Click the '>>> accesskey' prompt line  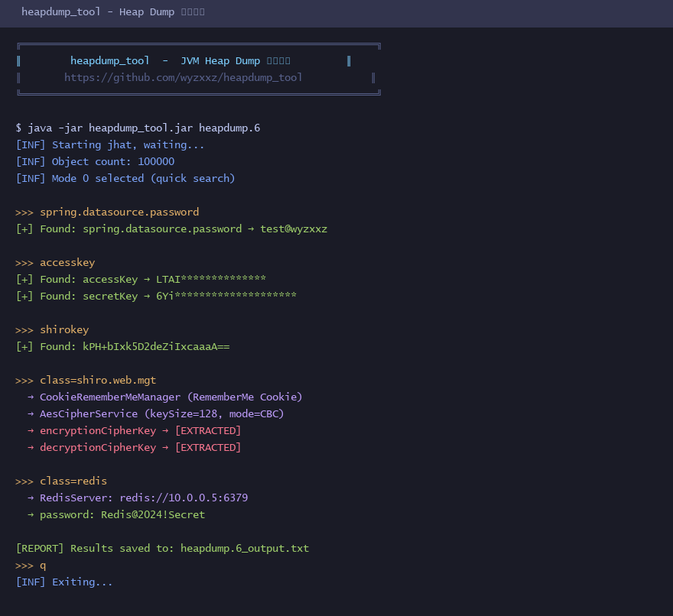pyautogui.click(x=55, y=263)
